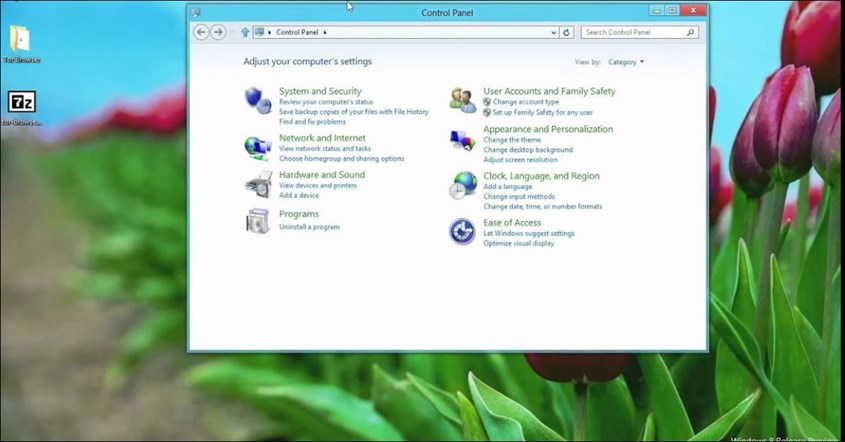845x442 pixels.
Task: Click the search magnifier icon
Action: coord(690,32)
